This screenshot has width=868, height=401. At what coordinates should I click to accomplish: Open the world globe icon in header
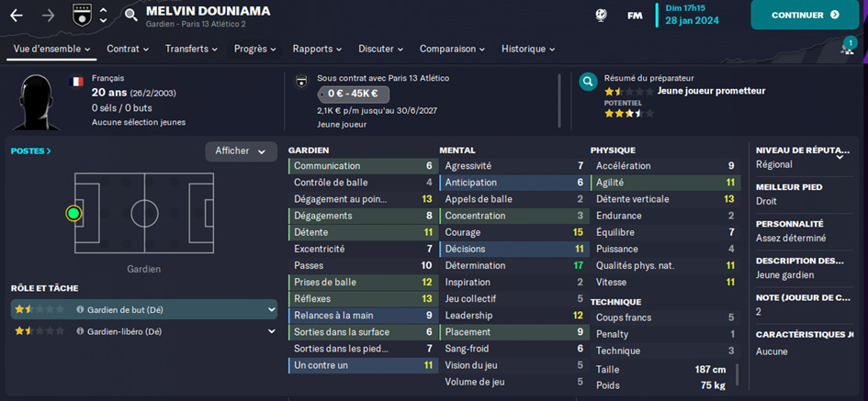coord(601,16)
